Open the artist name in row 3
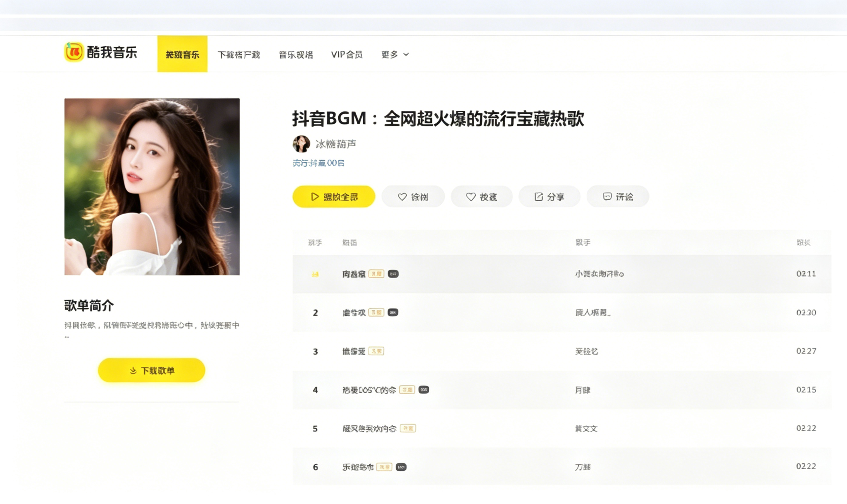The image size is (847, 504). (587, 351)
